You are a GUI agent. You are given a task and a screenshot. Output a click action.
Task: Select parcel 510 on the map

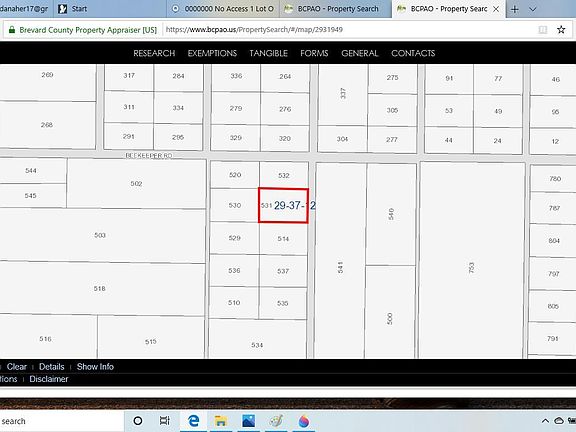[234, 303]
